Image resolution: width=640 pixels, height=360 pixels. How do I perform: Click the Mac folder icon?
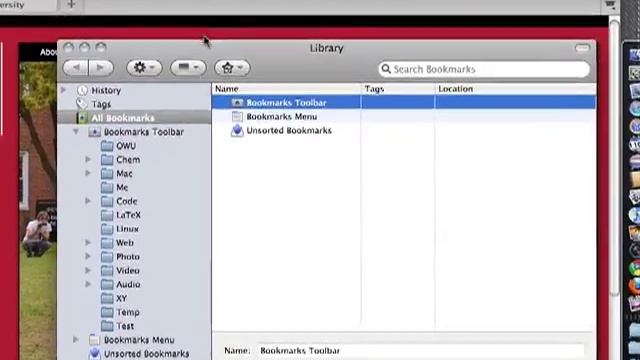[x=107, y=173]
